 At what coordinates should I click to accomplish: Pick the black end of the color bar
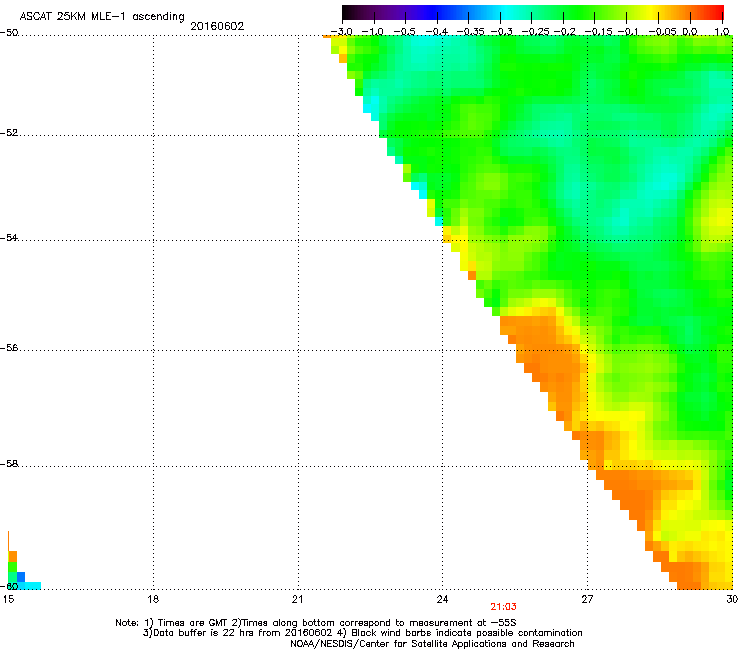click(x=349, y=13)
